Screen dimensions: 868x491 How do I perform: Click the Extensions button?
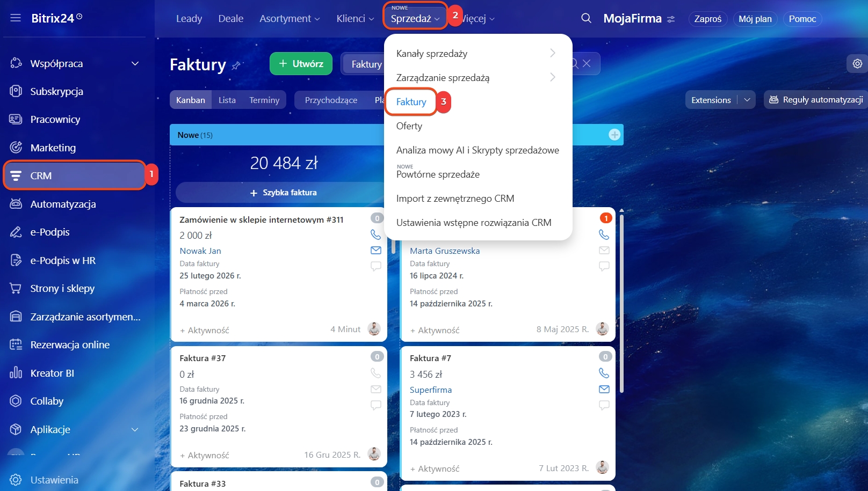click(711, 100)
